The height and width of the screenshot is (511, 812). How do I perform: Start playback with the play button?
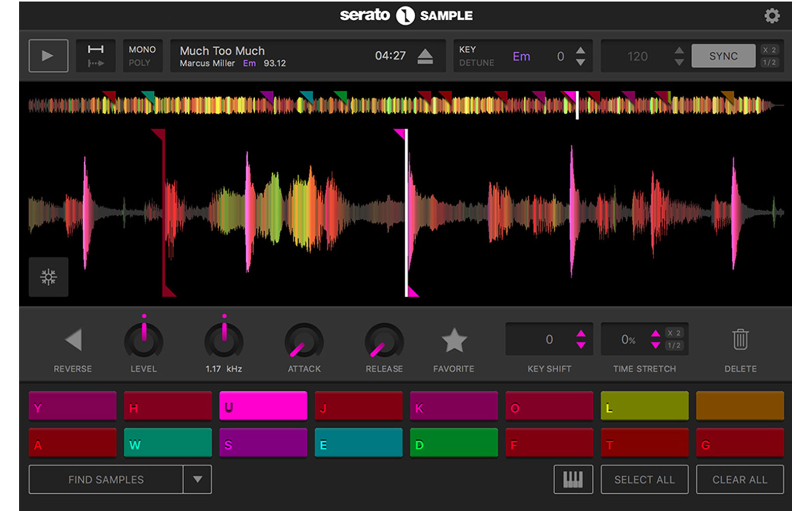[48, 56]
